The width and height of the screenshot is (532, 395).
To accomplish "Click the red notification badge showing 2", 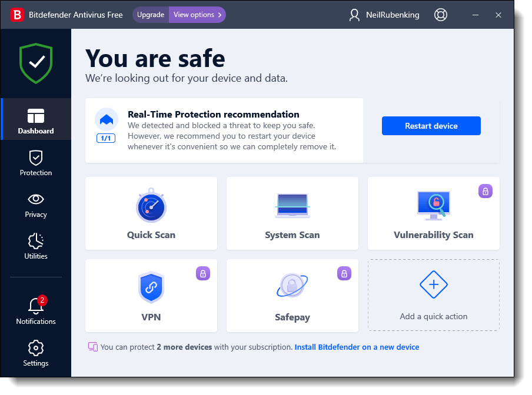I will (42, 300).
